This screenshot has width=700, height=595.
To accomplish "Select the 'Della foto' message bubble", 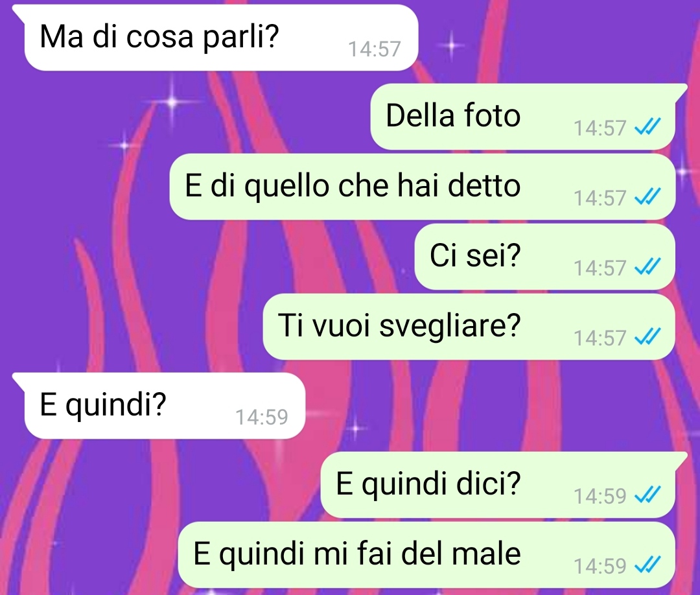I will tap(522, 117).
